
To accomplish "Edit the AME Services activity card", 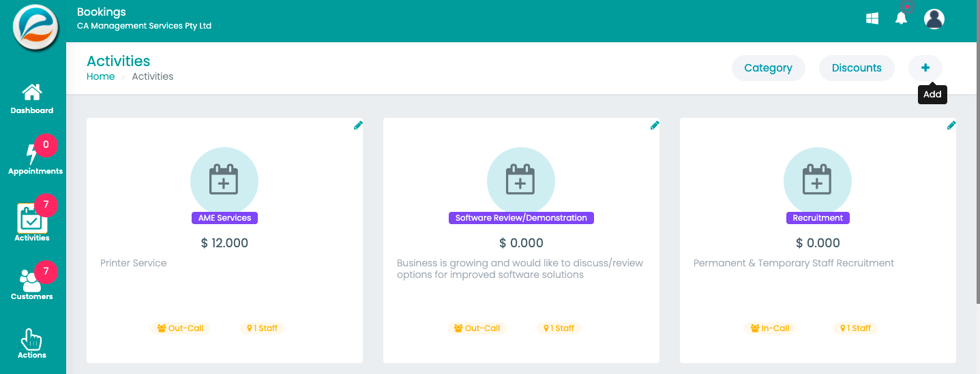I will click(x=358, y=125).
